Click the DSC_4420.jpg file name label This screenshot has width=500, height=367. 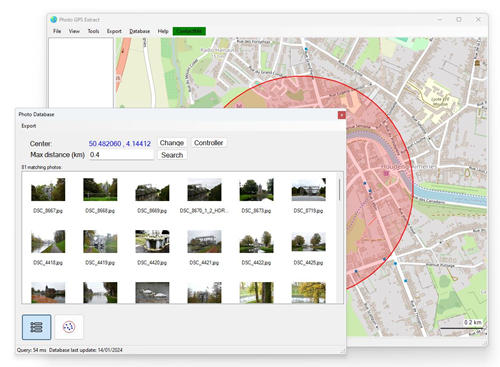tap(152, 263)
